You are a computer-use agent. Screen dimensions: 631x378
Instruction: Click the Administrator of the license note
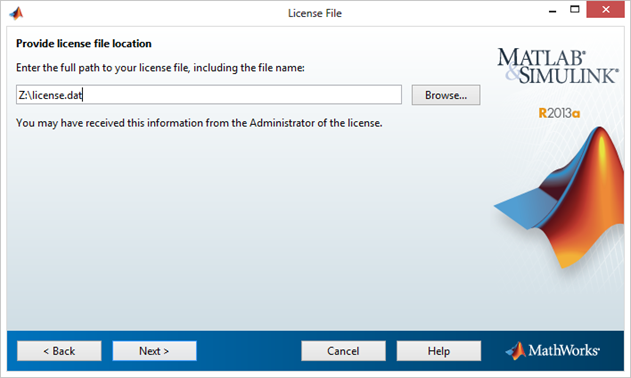(x=199, y=123)
